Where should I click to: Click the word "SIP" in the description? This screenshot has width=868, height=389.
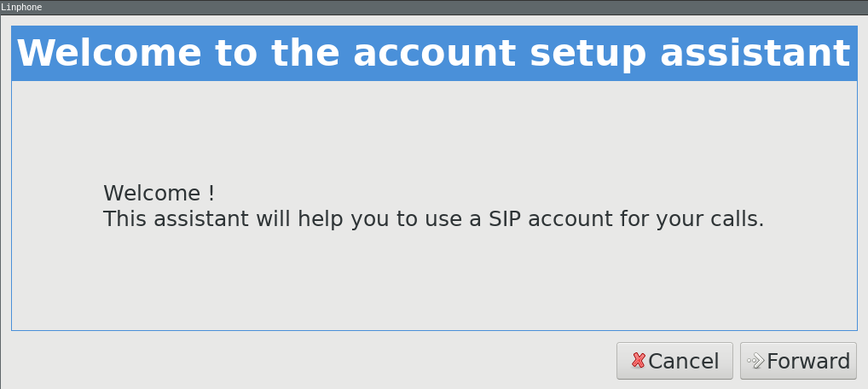click(x=504, y=219)
